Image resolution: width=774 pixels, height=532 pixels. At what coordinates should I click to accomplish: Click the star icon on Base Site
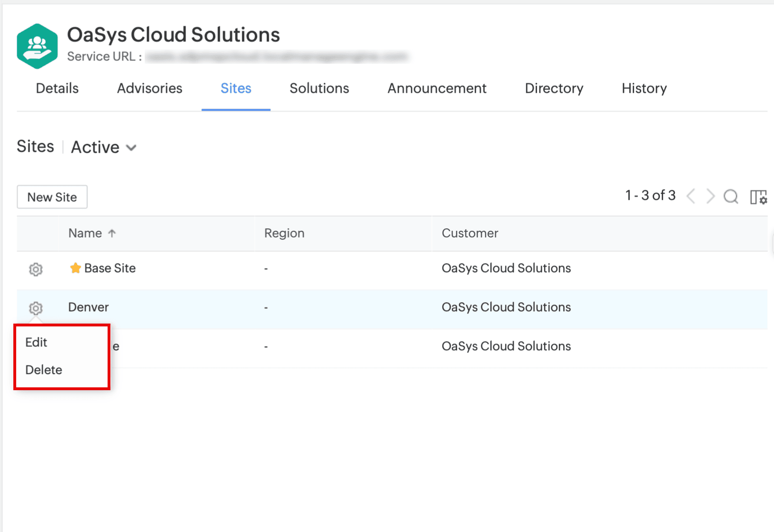[x=75, y=268]
